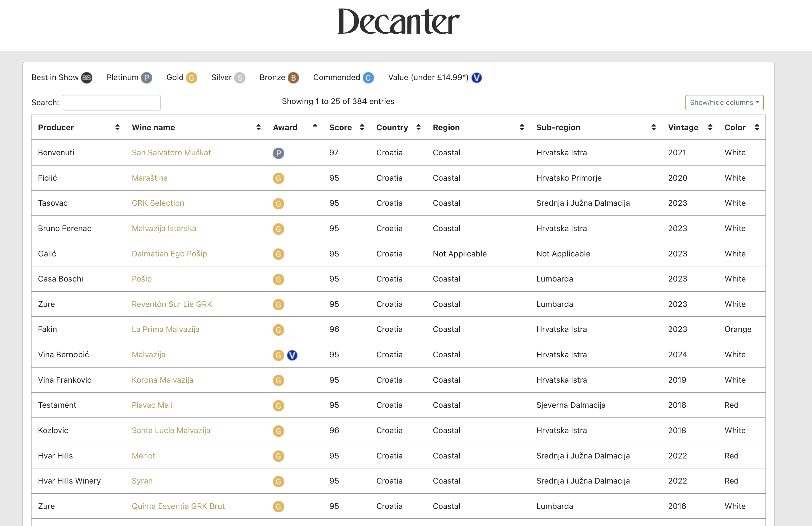Open Korona Malvazija wine link
Viewport: 812px width, 526px height.
163,380
